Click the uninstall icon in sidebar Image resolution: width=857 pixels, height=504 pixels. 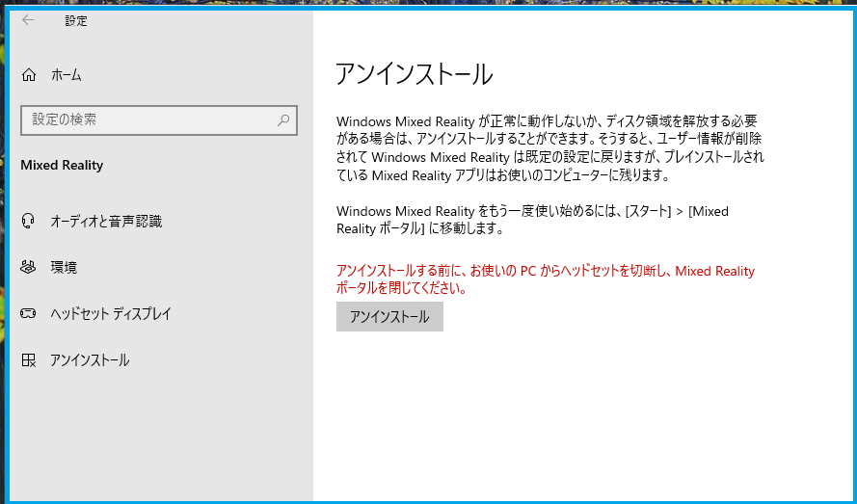28,359
